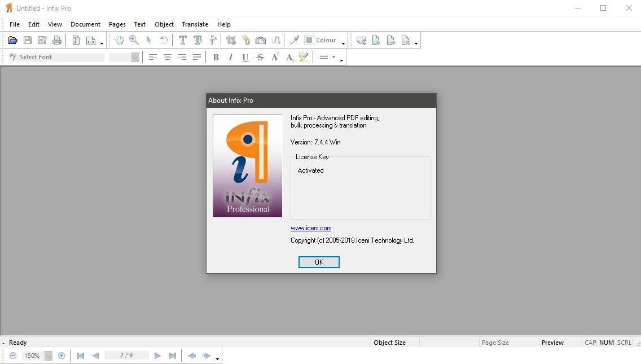This screenshot has width=641, height=364.
Task: Toggle Strikethrough formatting
Action: [x=260, y=57]
